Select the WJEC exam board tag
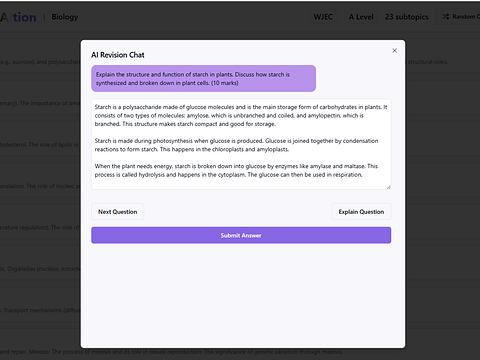This screenshot has height=360, width=480. 323,17
